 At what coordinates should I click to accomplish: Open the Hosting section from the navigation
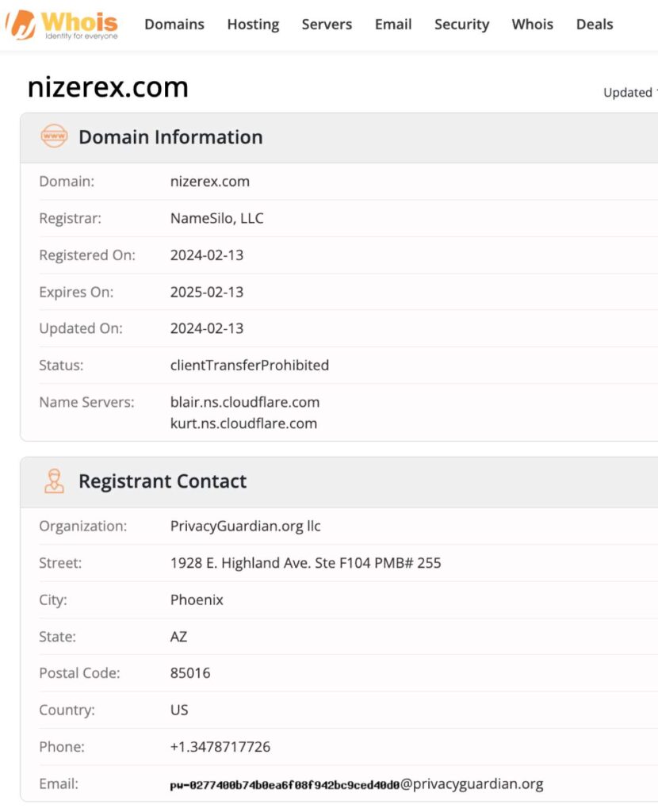[x=253, y=25]
